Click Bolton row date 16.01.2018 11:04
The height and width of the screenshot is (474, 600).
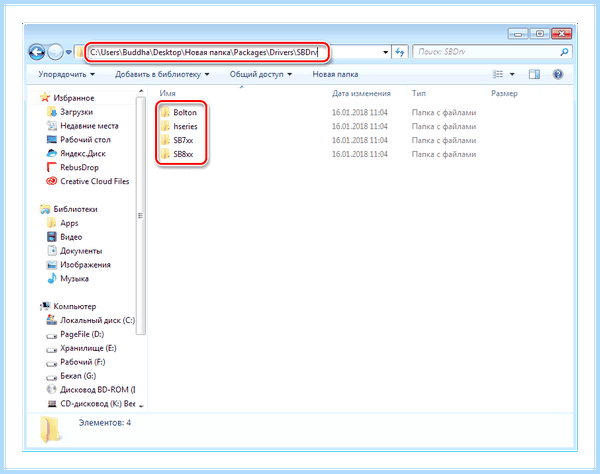tap(359, 112)
